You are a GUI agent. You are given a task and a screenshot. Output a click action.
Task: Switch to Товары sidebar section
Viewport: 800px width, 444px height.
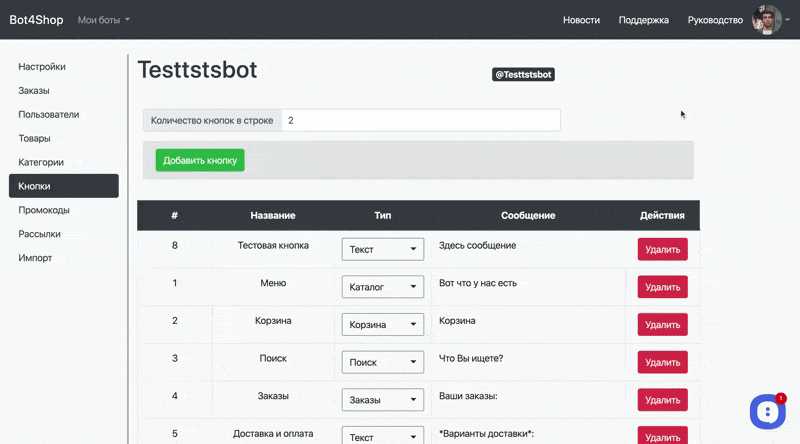point(34,138)
